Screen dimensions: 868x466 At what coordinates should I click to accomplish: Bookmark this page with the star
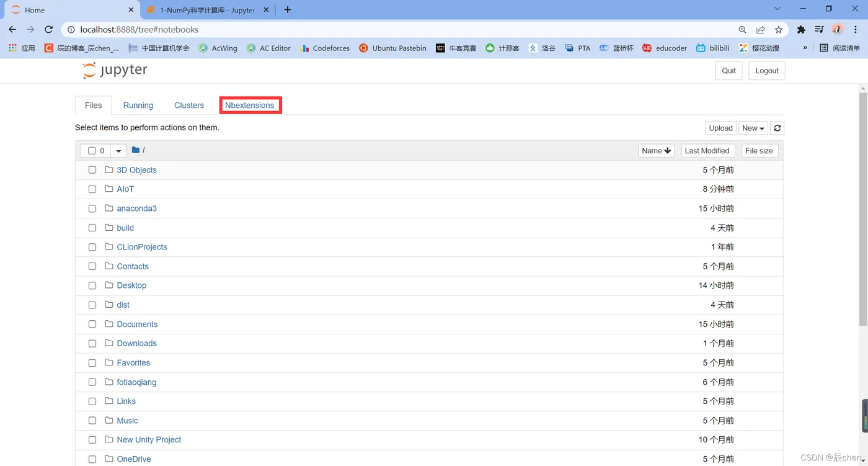[779, 29]
